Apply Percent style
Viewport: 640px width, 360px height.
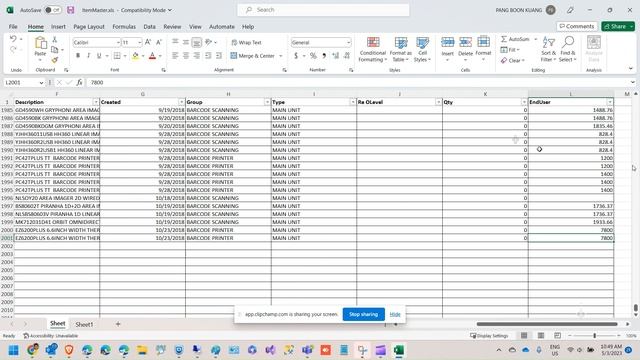click(313, 56)
